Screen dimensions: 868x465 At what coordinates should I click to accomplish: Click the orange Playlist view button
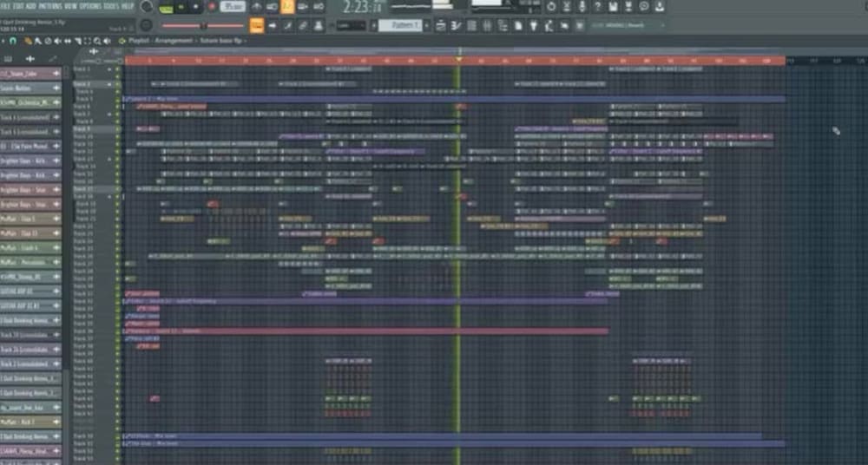pos(257,25)
